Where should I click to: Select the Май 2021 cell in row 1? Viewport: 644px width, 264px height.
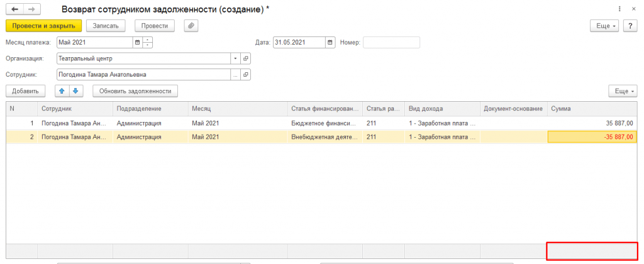238,123
